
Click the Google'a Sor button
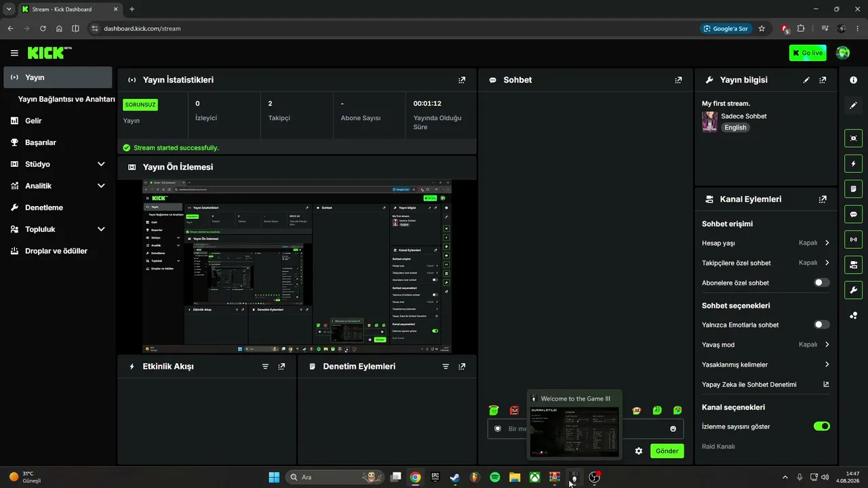click(x=726, y=28)
